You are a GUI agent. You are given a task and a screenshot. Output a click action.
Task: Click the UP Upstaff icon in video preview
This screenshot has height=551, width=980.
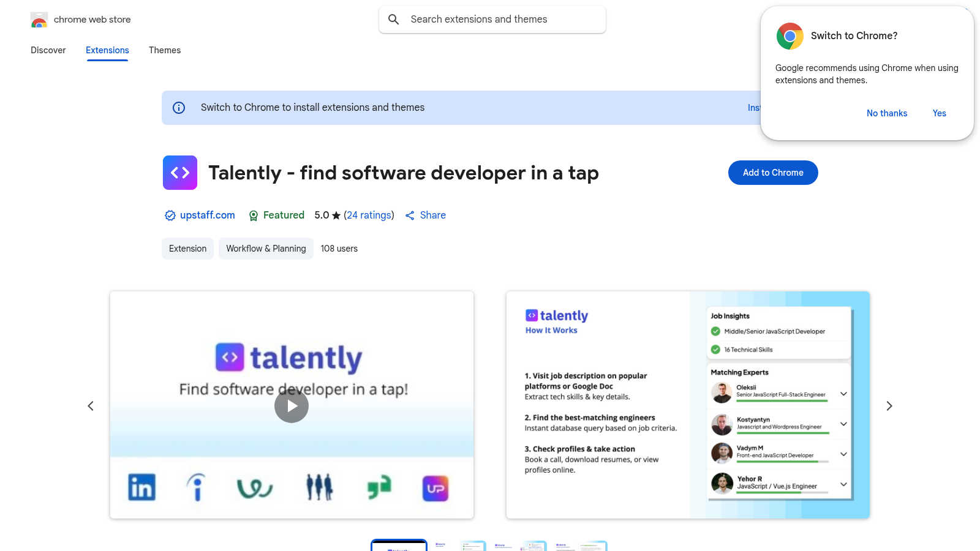(x=435, y=489)
